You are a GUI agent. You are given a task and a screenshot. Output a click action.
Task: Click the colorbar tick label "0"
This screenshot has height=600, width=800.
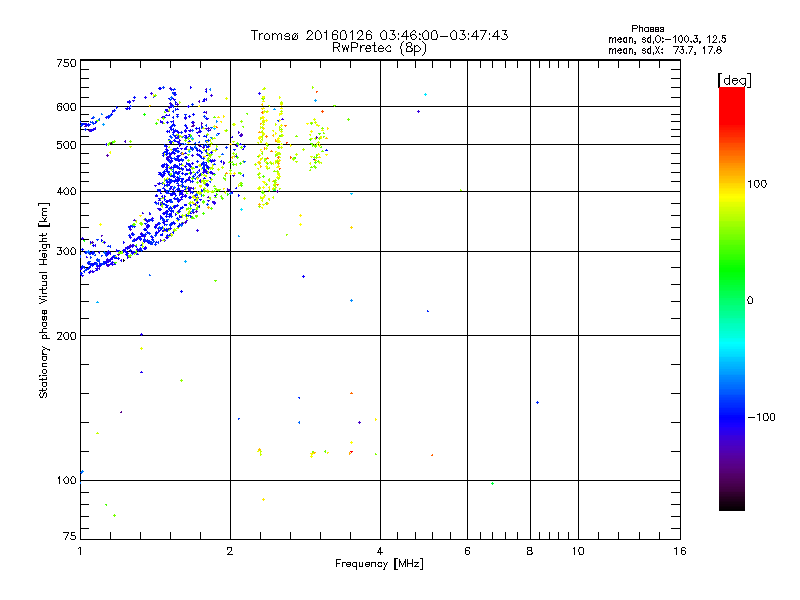coord(750,301)
